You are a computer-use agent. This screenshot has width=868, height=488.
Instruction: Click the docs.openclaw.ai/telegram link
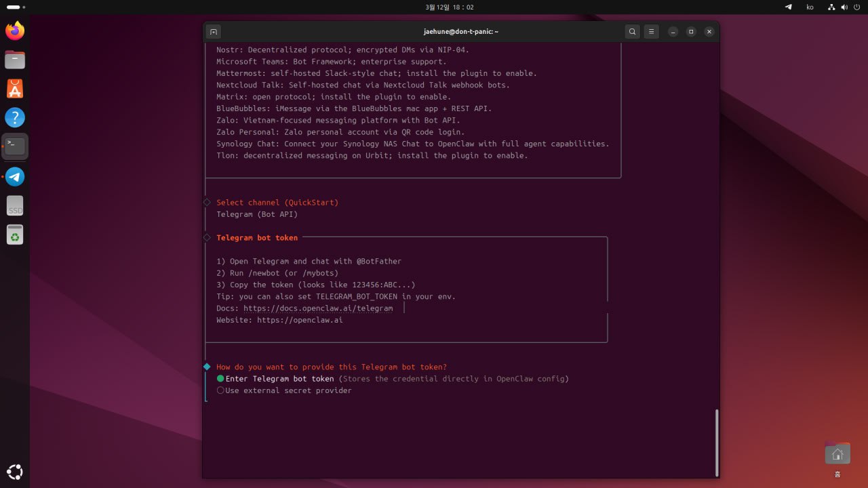coord(318,308)
